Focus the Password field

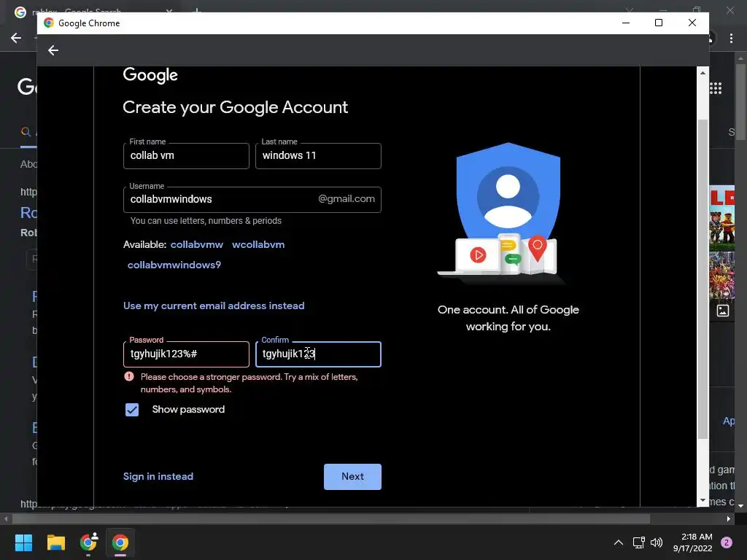point(186,354)
